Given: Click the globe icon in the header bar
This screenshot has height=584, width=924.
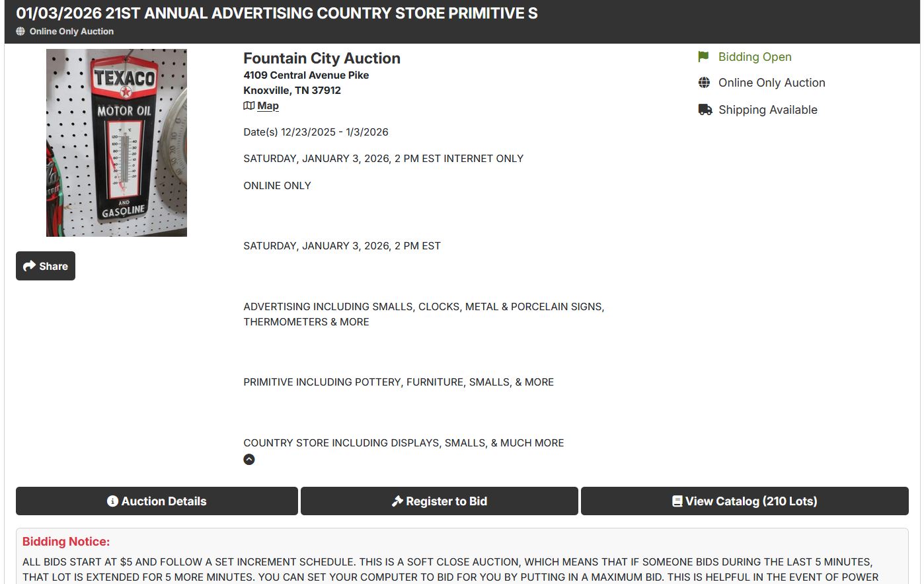Looking at the screenshot, I should 20,31.
